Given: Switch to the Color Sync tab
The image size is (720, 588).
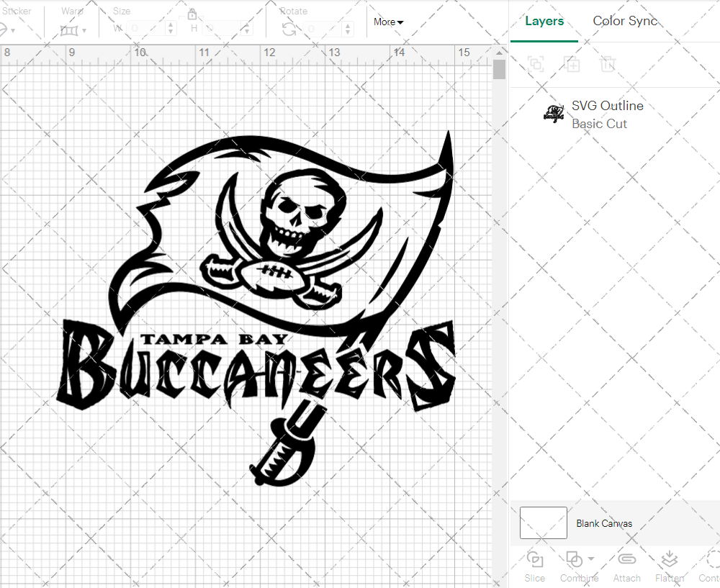Looking at the screenshot, I should click(x=625, y=21).
